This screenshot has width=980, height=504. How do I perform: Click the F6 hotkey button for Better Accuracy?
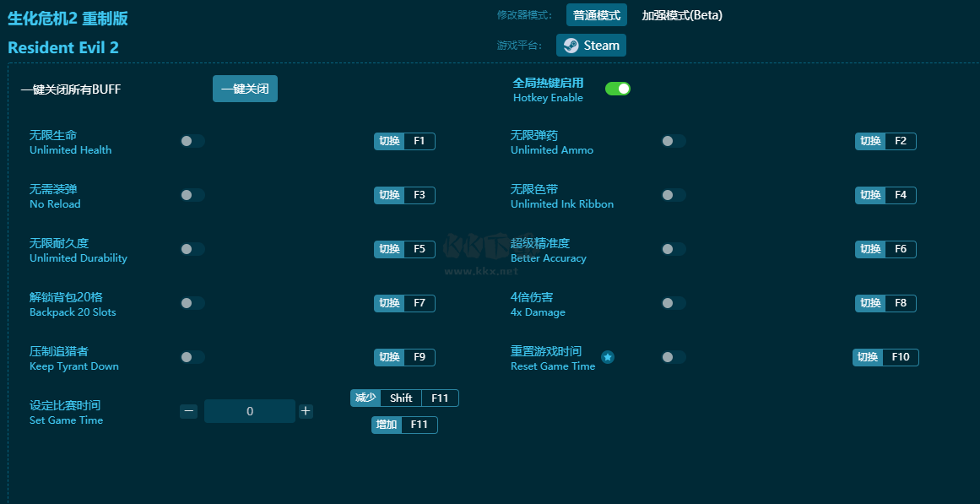(x=885, y=250)
